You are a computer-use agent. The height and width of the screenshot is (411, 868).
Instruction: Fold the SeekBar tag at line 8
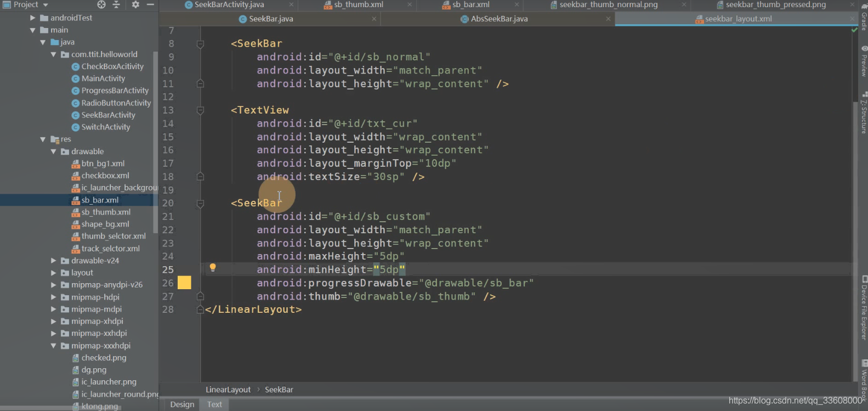(200, 44)
